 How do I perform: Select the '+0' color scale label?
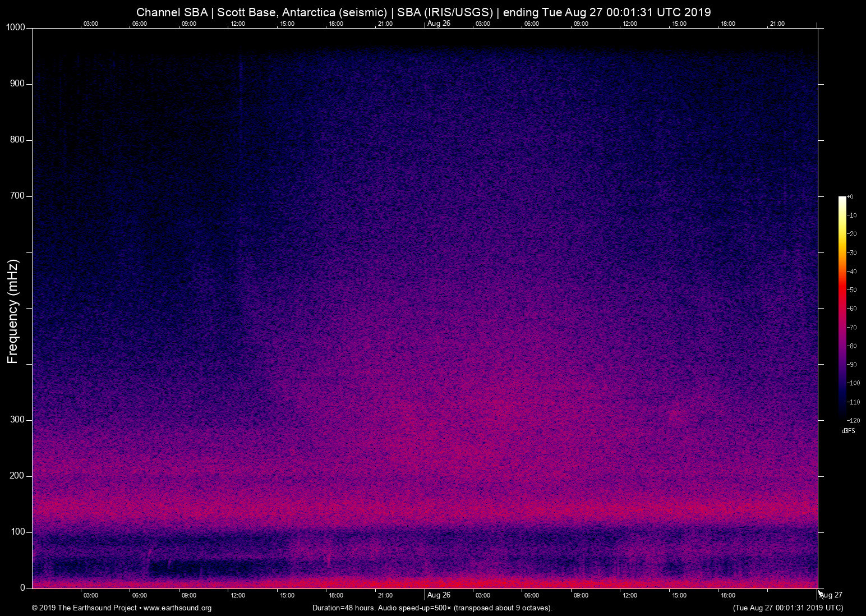point(850,197)
